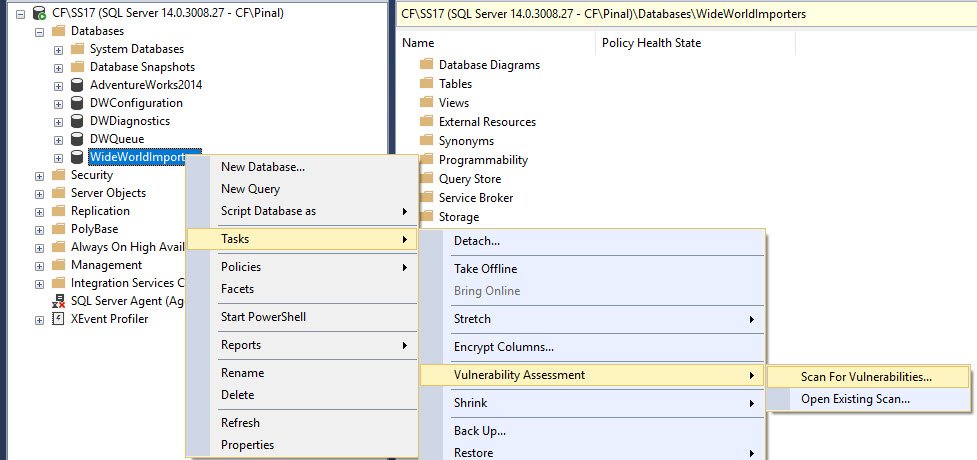Viewport: 977px width, 460px height.
Task: Click the Database Snapshots folder icon
Action: click(x=77, y=67)
